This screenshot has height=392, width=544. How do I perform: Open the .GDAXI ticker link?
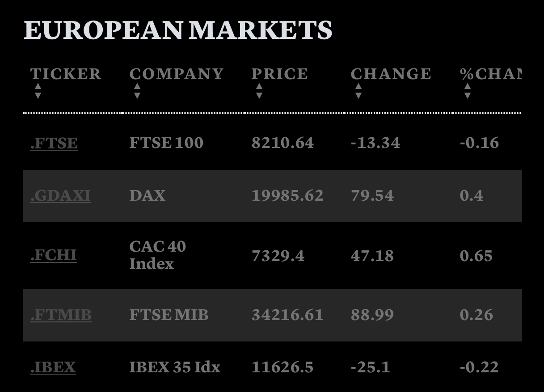pyautogui.click(x=60, y=196)
